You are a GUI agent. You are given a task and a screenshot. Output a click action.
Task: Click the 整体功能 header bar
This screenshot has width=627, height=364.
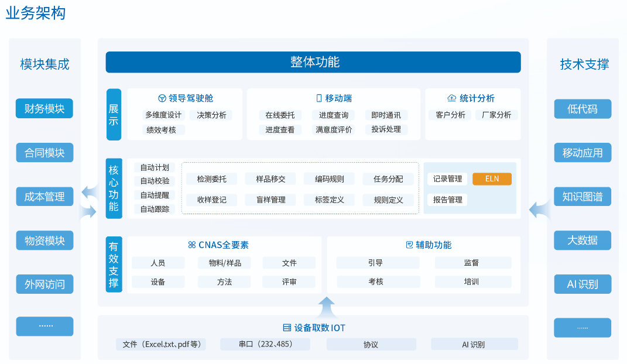pyautogui.click(x=313, y=62)
